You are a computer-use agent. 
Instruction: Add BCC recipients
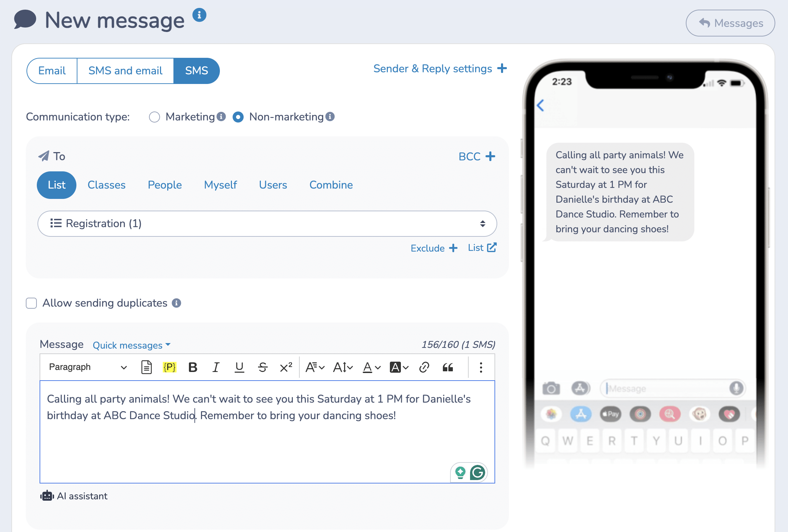pos(477,157)
